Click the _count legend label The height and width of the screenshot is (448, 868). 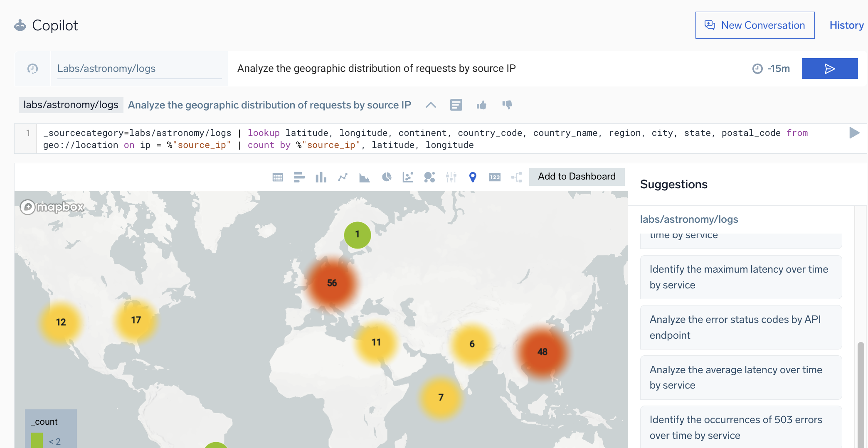click(44, 422)
